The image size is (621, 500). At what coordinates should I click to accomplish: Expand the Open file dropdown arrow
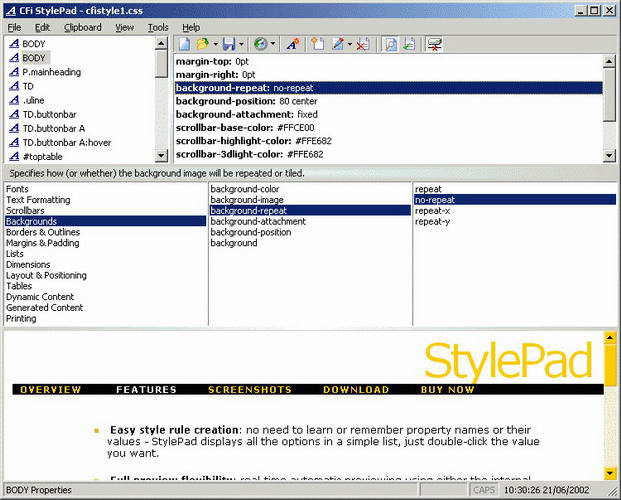215,44
